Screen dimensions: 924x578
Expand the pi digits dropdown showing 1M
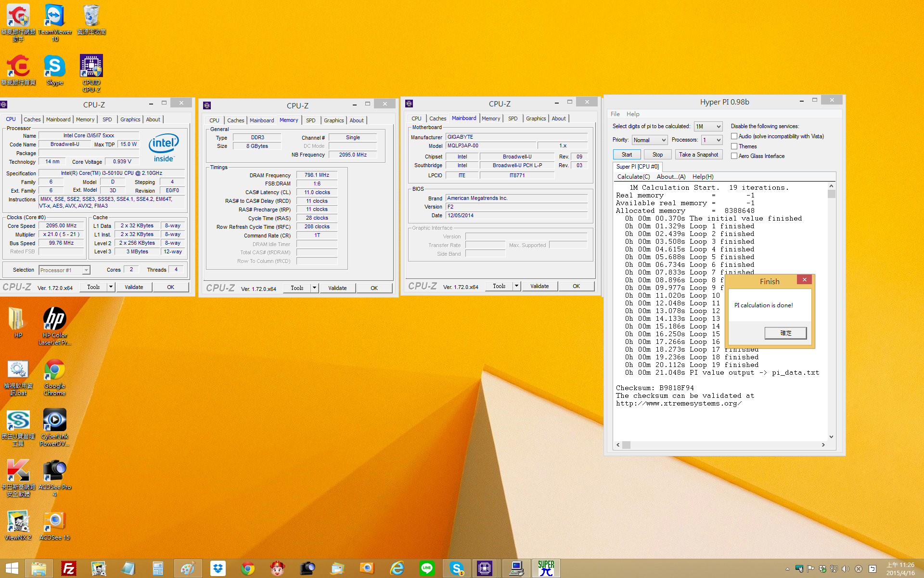coord(708,127)
